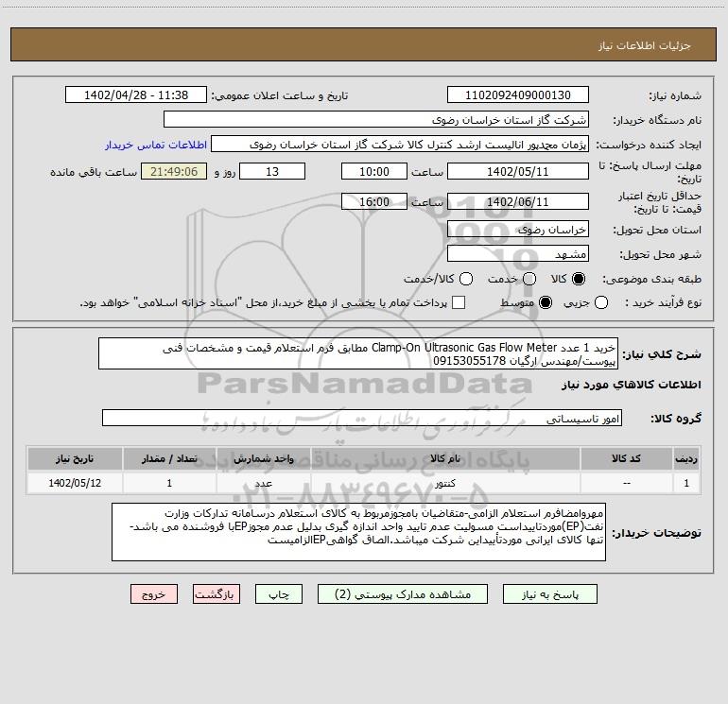Click the buyer notes text box
This screenshot has height=704, width=728.
click(358, 532)
